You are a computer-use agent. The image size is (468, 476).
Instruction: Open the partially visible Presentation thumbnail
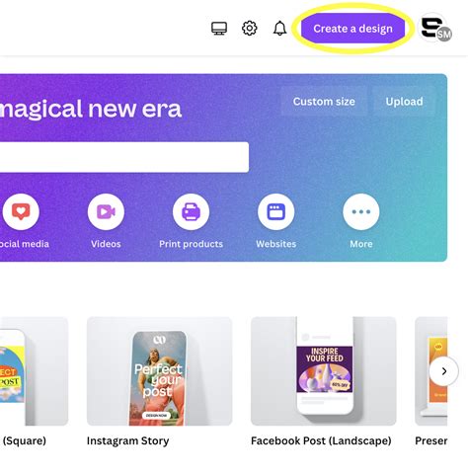tap(431, 371)
